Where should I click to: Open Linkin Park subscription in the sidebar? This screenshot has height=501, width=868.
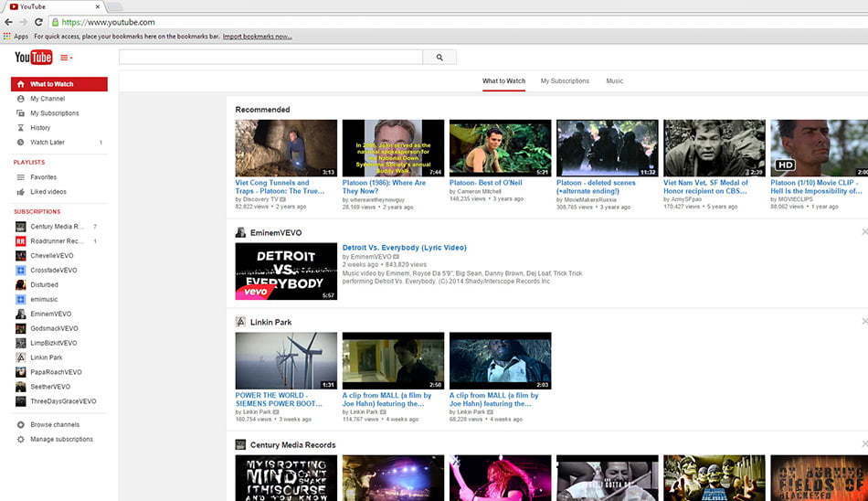pos(47,357)
